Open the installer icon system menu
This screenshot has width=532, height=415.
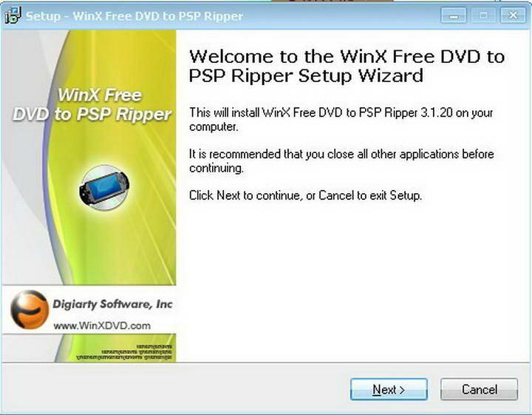click(x=13, y=16)
